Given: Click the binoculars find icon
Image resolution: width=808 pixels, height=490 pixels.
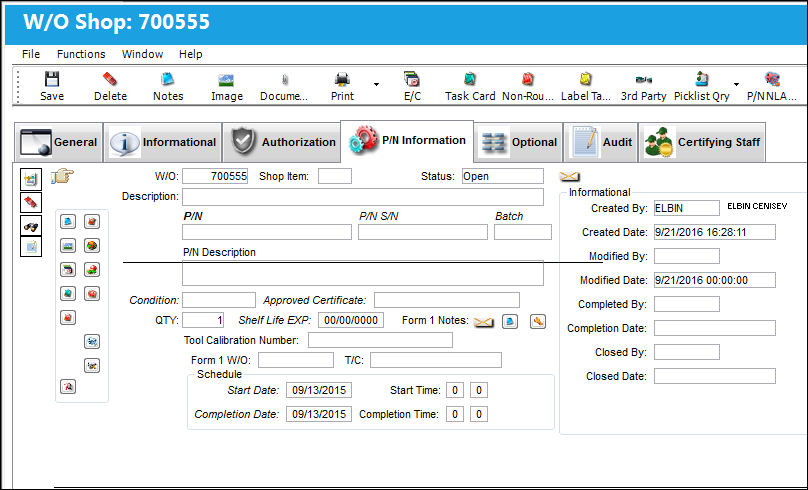Looking at the screenshot, I should pyautogui.click(x=31, y=226).
